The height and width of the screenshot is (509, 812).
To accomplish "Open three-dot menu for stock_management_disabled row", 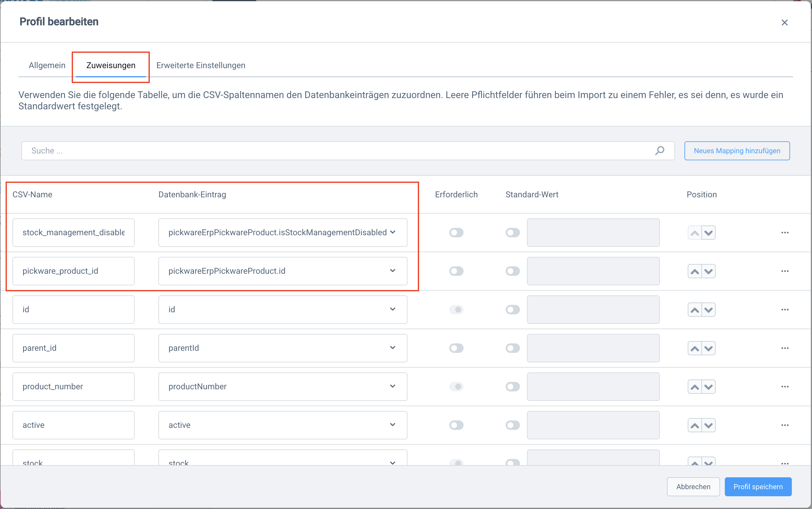I will click(785, 233).
